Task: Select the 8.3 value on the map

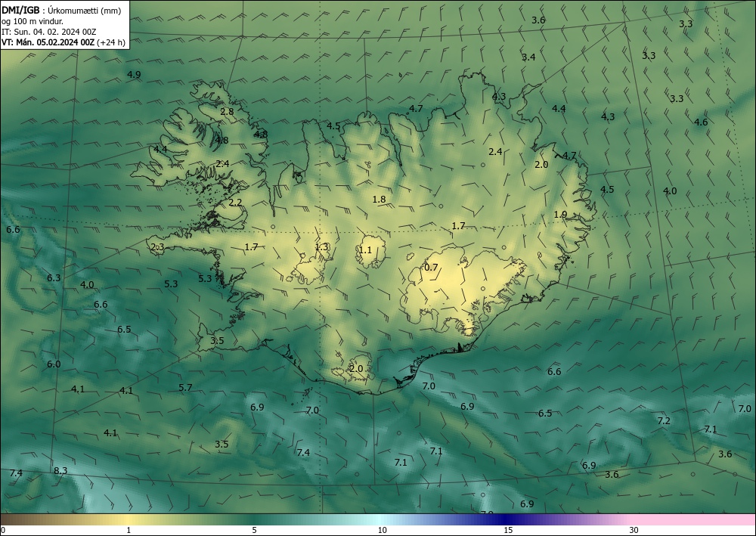Action: pyautogui.click(x=60, y=470)
